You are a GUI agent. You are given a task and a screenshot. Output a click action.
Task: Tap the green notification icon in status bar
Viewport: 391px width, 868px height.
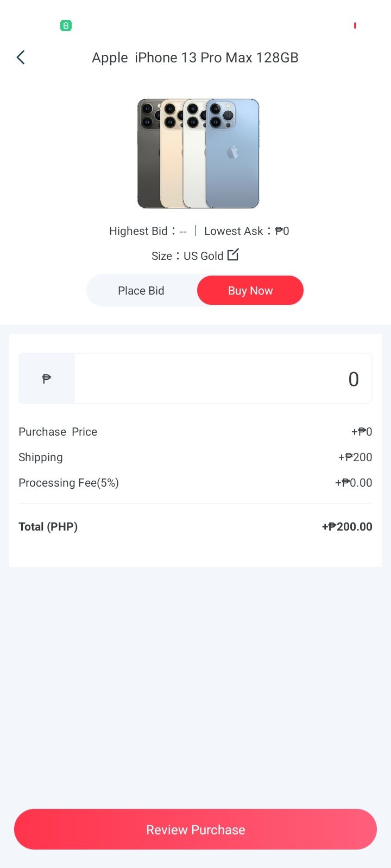coord(66,25)
